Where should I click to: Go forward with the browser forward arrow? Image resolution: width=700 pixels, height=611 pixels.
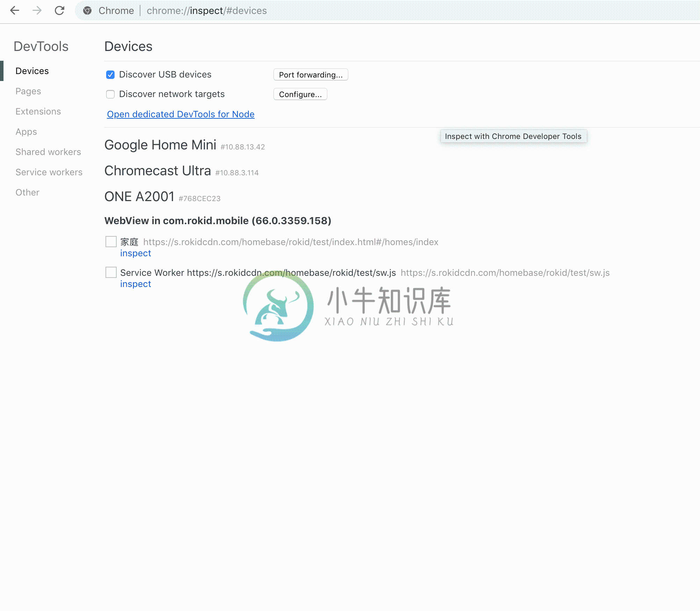tap(37, 10)
